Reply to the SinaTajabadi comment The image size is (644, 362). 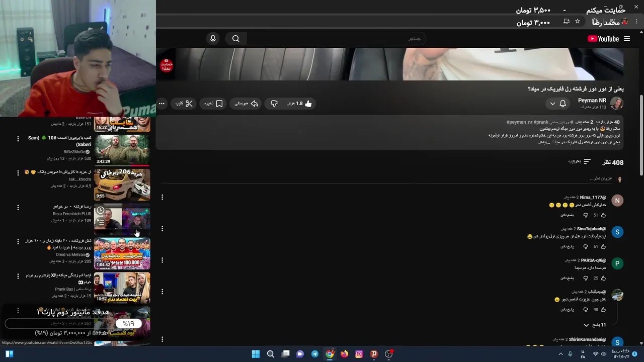[x=567, y=247]
